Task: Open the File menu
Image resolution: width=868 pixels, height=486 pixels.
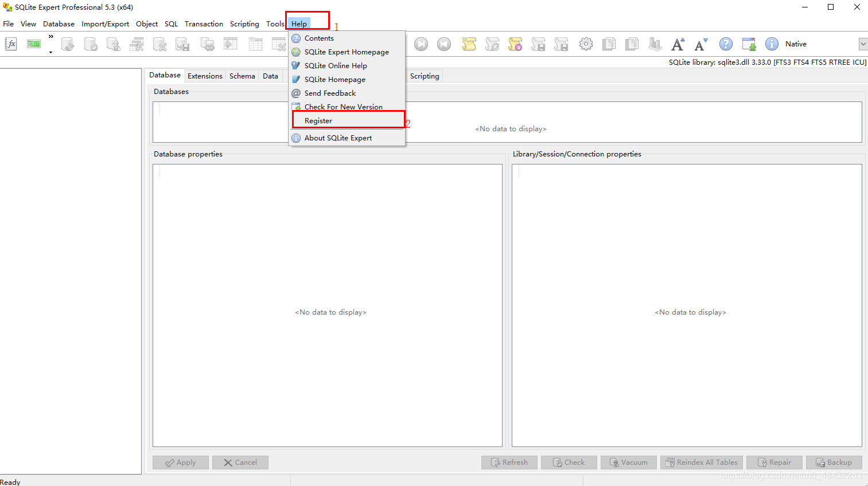Action: point(9,24)
